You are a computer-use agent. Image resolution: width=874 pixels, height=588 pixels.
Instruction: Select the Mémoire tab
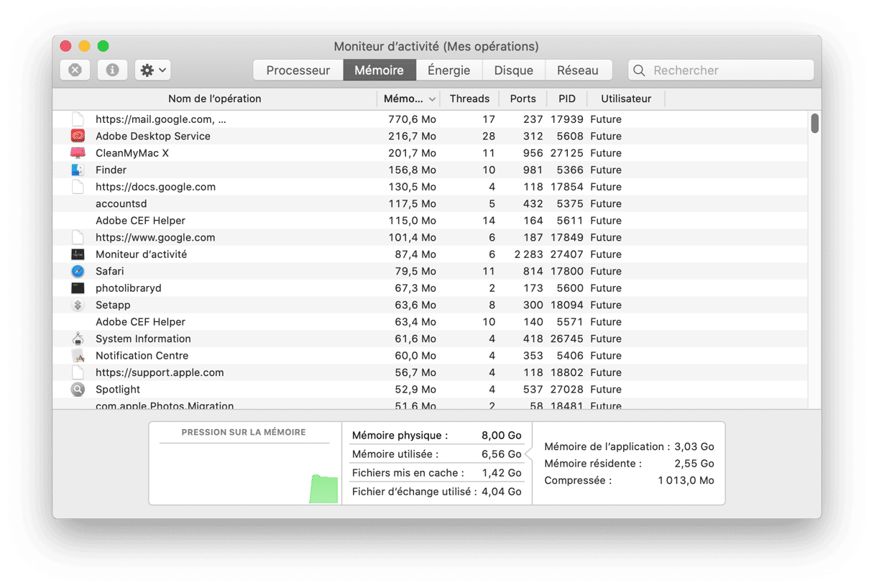[x=379, y=70]
